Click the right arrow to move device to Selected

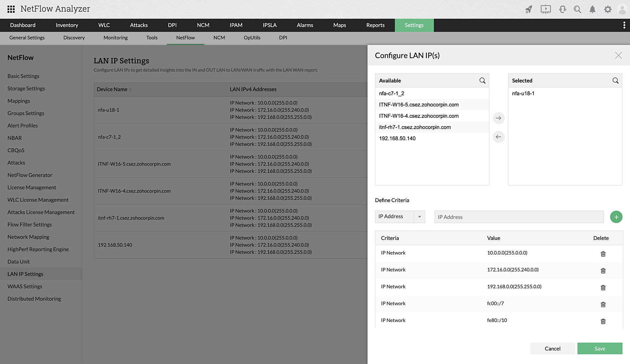[498, 118]
